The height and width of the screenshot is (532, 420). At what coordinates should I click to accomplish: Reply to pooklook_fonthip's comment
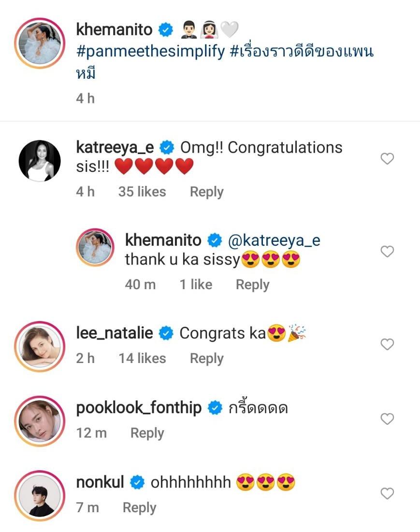pyautogui.click(x=147, y=433)
